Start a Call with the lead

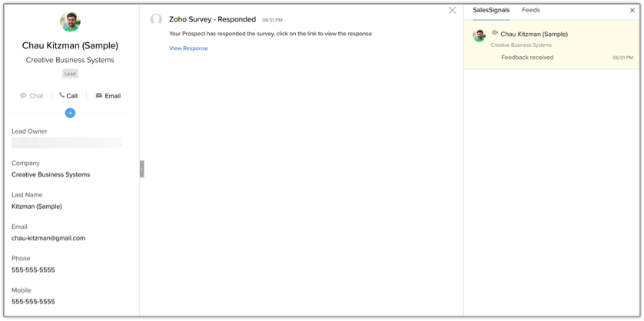72,96
